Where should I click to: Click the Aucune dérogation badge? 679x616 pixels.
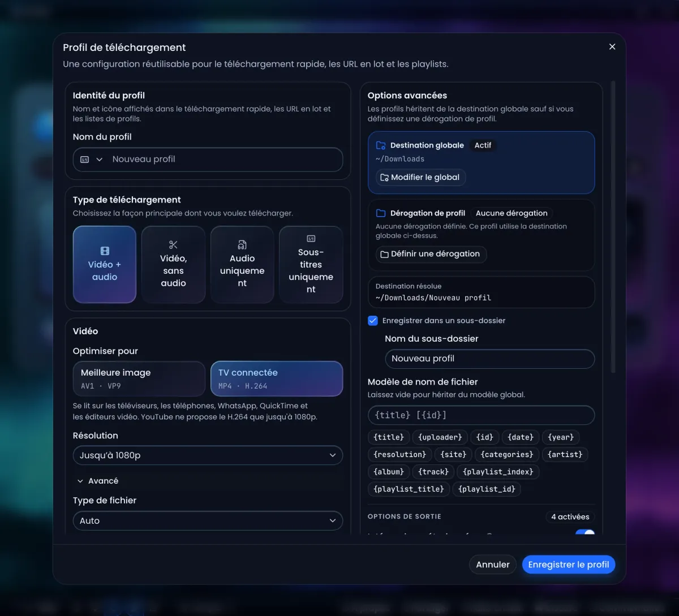tap(512, 213)
